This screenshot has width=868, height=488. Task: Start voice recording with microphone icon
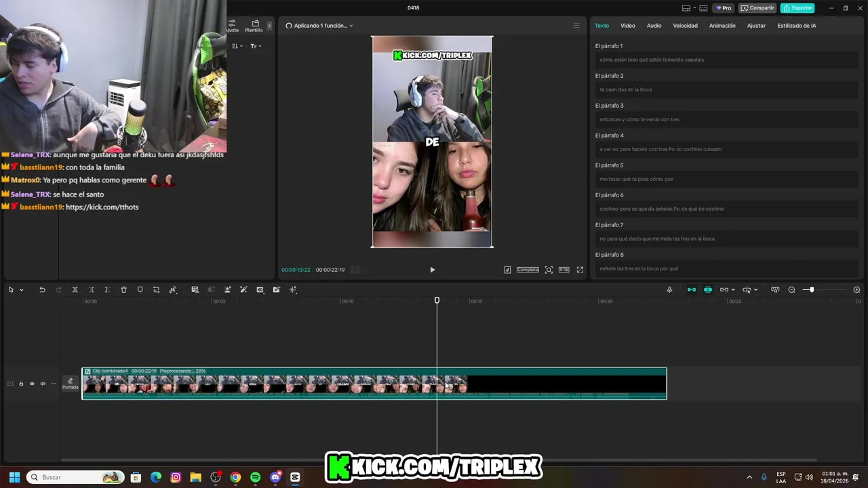coord(669,290)
